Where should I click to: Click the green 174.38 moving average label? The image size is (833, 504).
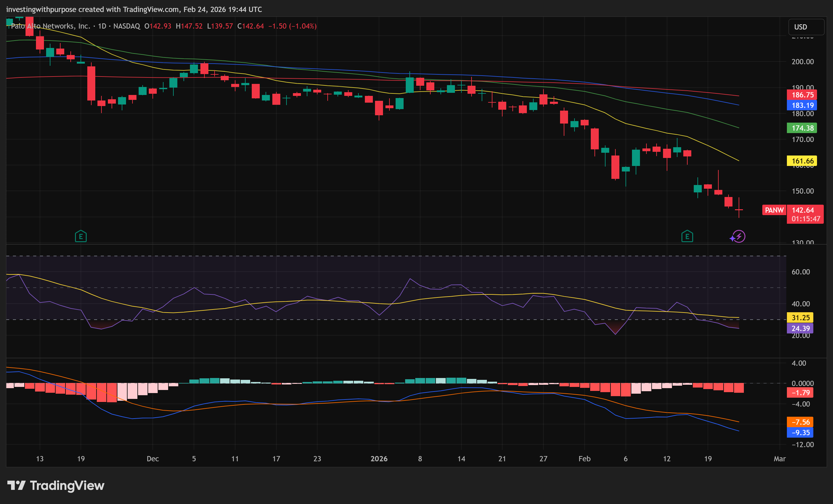[802, 128]
